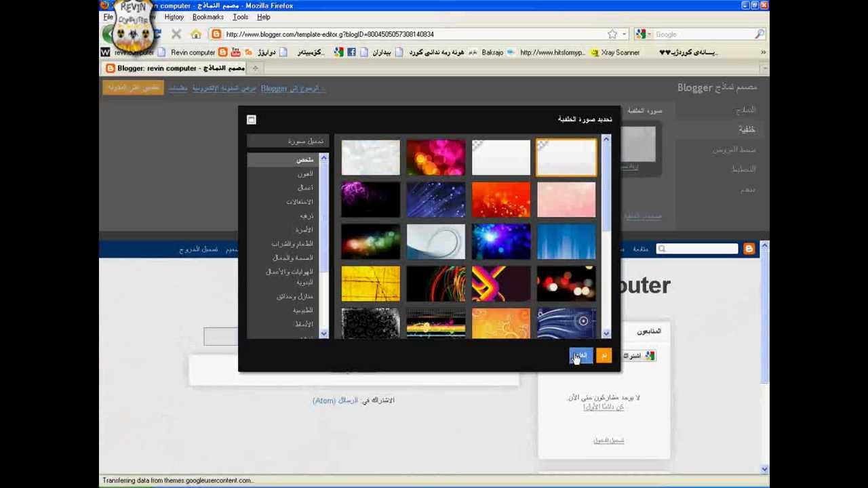Open the YouTube bookmark icon
The image size is (868, 488).
pos(235,52)
